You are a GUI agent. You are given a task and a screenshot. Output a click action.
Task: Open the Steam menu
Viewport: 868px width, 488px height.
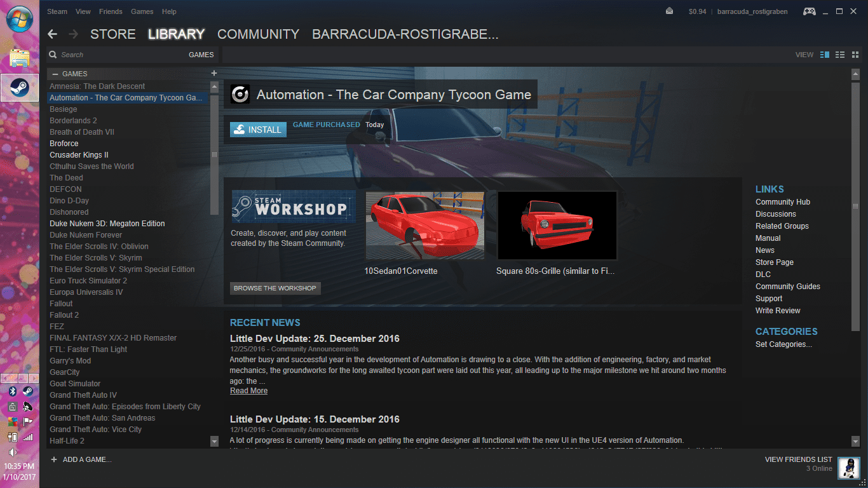point(57,11)
